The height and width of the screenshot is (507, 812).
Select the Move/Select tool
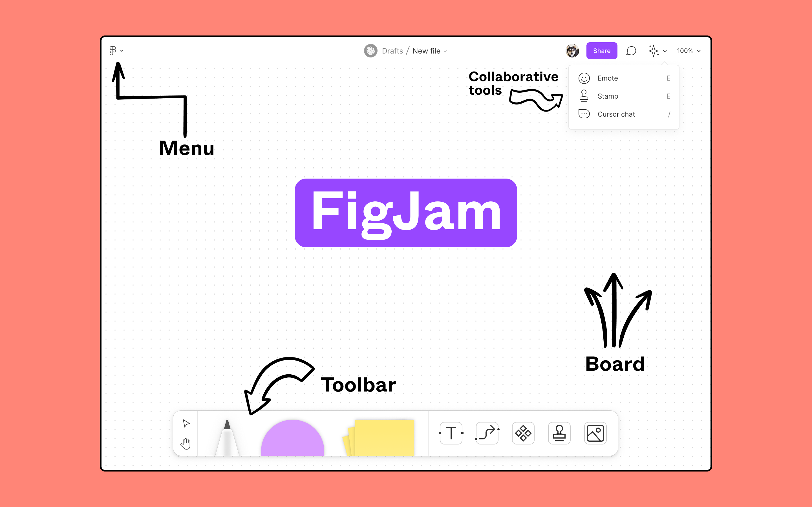coord(186,423)
